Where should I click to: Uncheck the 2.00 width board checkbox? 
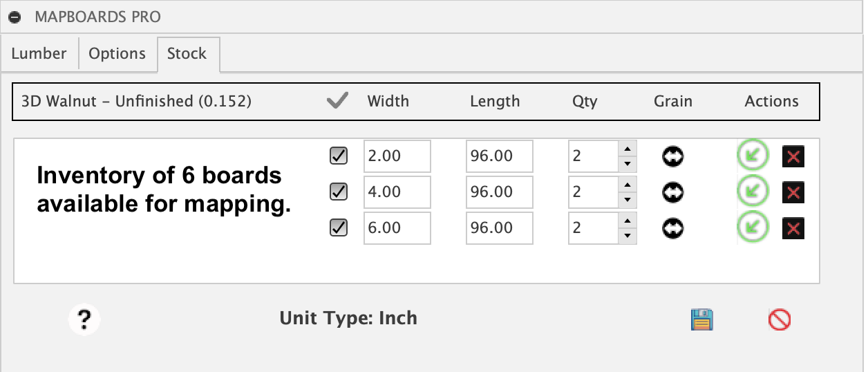click(x=339, y=156)
